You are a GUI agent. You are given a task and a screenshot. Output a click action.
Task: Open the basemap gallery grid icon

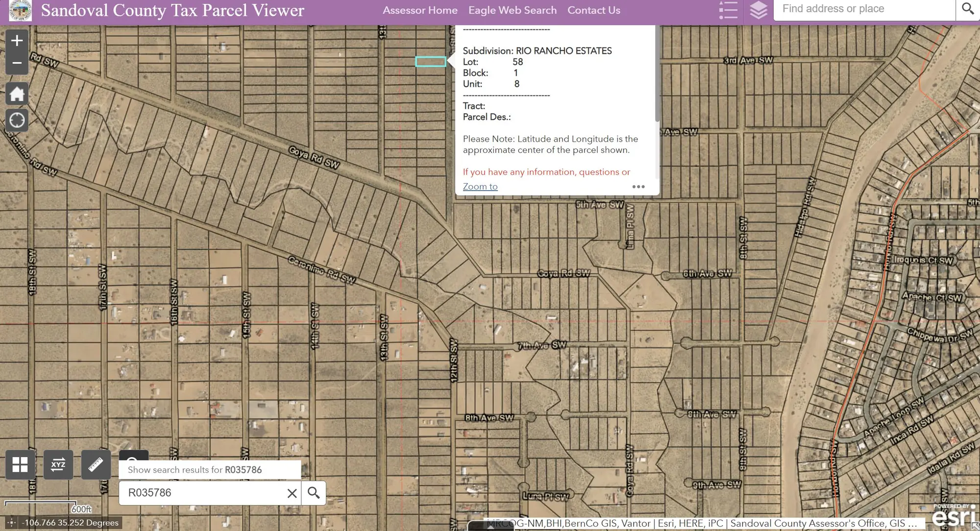point(20,464)
